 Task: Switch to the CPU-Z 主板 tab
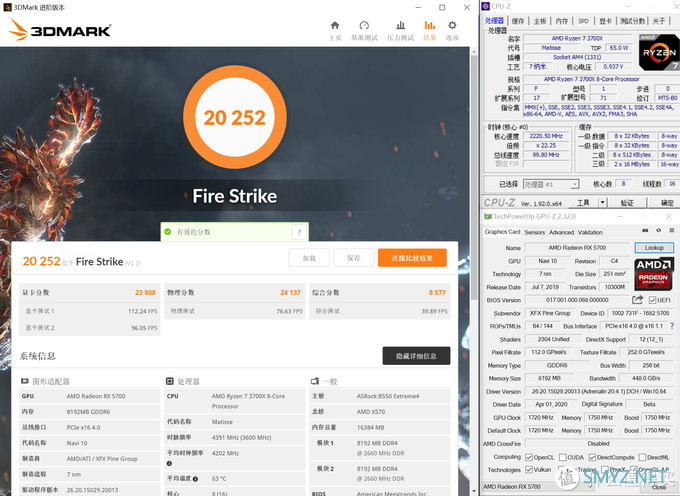click(x=540, y=21)
